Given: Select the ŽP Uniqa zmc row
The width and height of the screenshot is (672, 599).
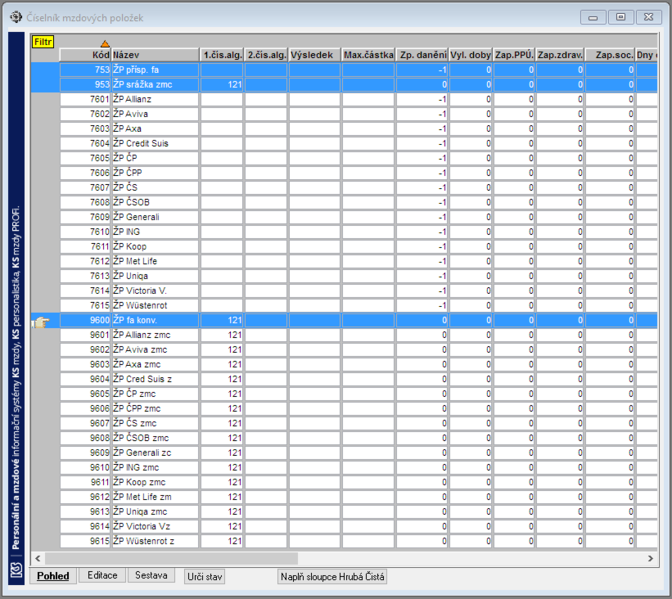Looking at the screenshot, I should 344,512.
